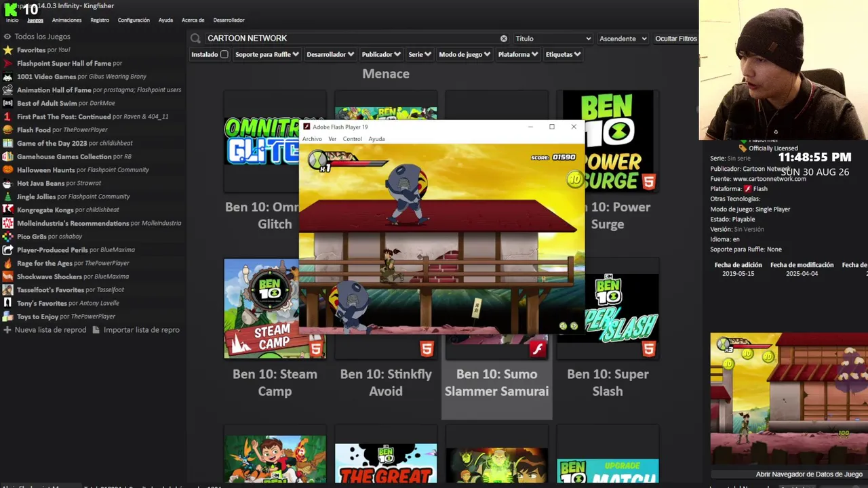This screenshot has width=868, height=488.
Task: Click the Player-Produced Perils playlist icon
Action: click(x=7, y=250)
